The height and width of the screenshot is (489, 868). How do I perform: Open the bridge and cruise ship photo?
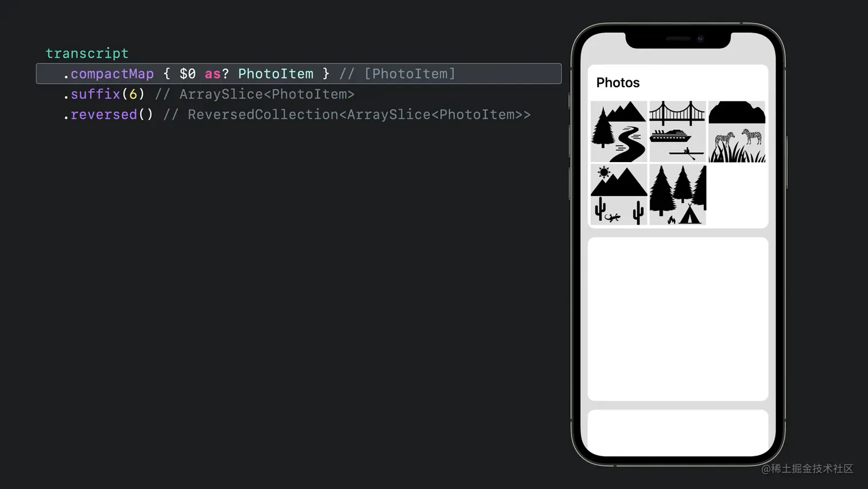[677, 132]
